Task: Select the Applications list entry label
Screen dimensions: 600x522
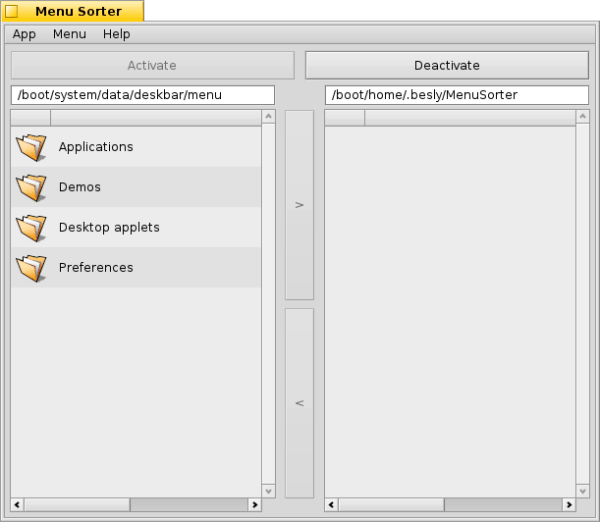Action: pyautogui.click(x=96, y=147)
